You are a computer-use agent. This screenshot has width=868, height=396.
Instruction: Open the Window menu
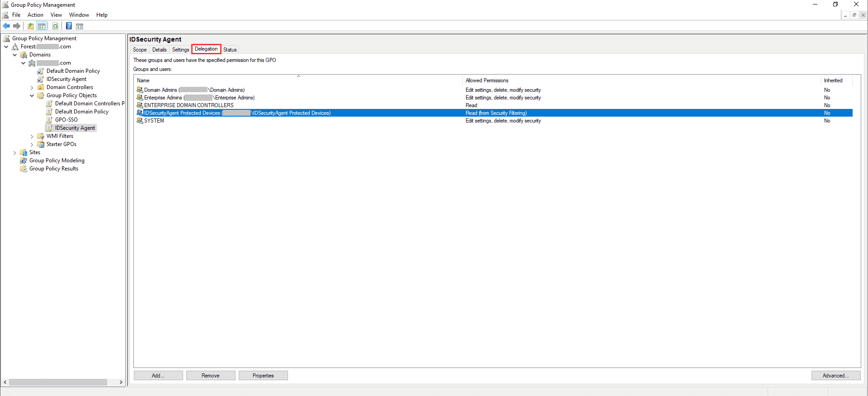(x=79, y=15)
